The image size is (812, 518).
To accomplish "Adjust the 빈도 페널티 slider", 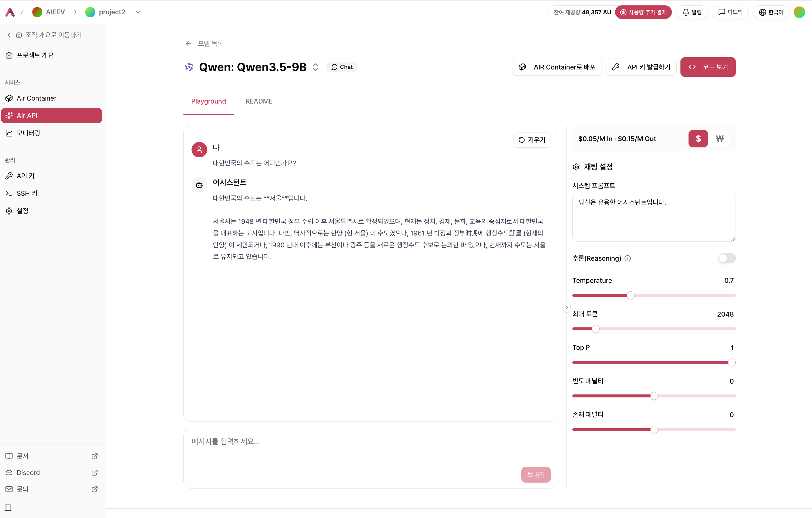I will click(654, 396).
